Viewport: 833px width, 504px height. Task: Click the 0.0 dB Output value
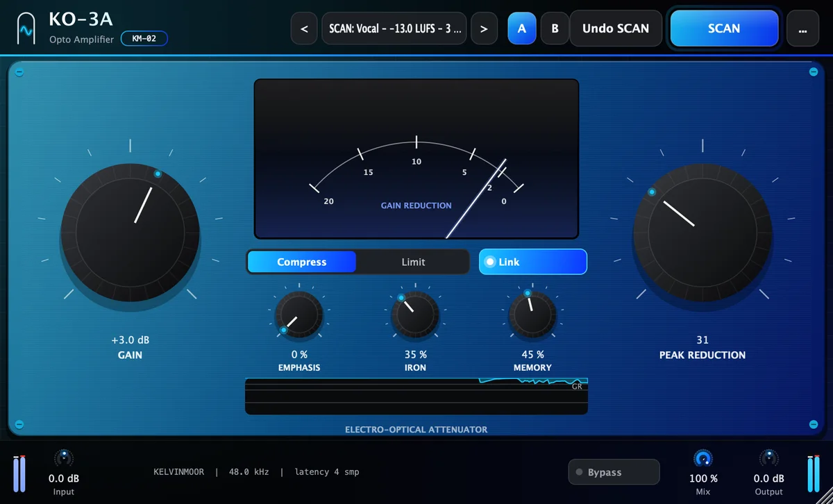pyautogui.click(x=769, y=478)
